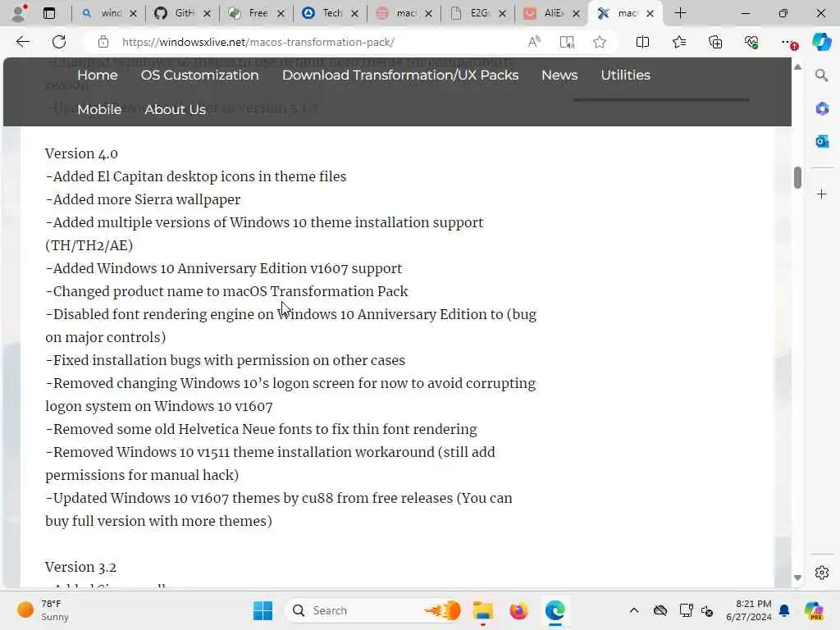Click 'Added El Capitan desktop icons' line
The image size is (840, 630).
coord(196,176)
